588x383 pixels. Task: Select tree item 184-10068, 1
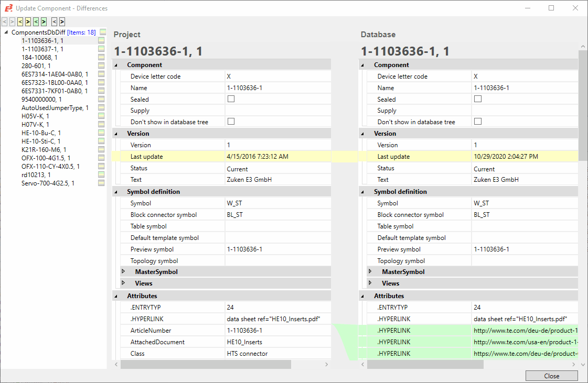pos(39,57)
